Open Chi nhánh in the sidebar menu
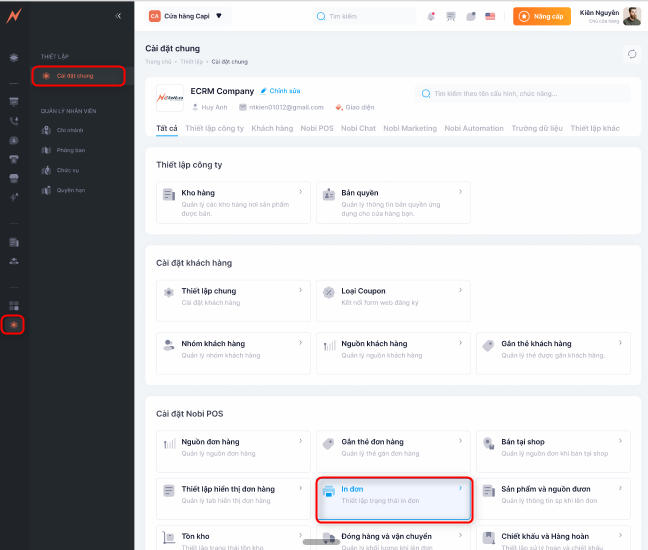Screen dimensions: 648x550 tap(68, 130)
